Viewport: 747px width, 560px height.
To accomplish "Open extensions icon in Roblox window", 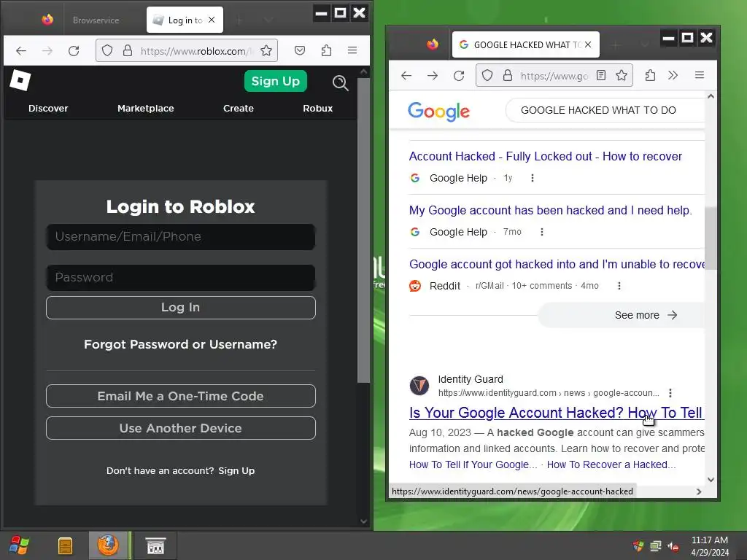I will coord(326,50).
